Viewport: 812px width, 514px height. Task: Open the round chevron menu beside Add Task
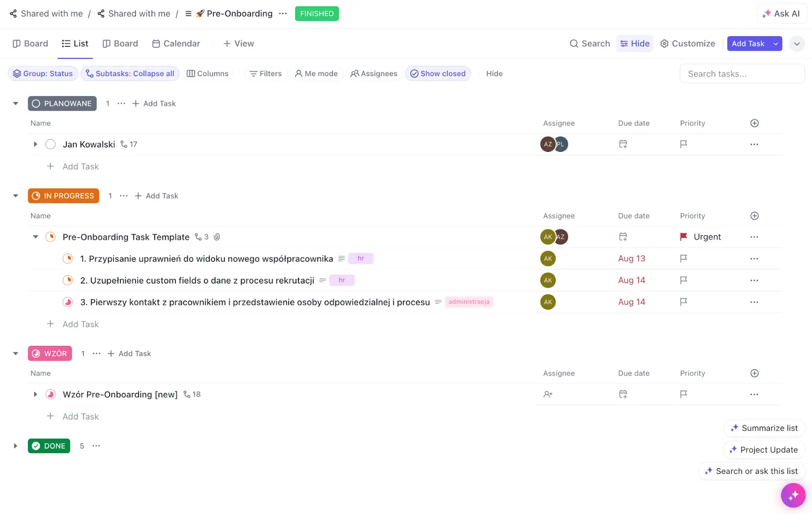[797, 44]
